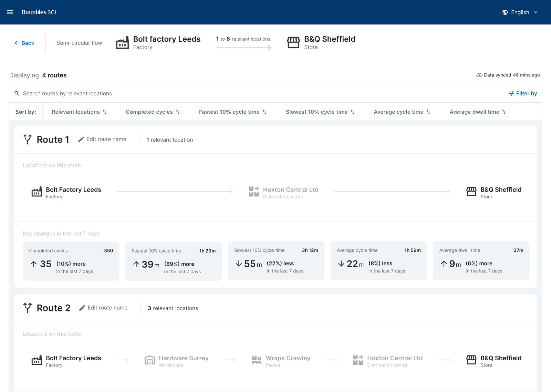This screenshot has height=392, width=551.
Task: Open the hamburger menu icon
Action: [10, 12]
